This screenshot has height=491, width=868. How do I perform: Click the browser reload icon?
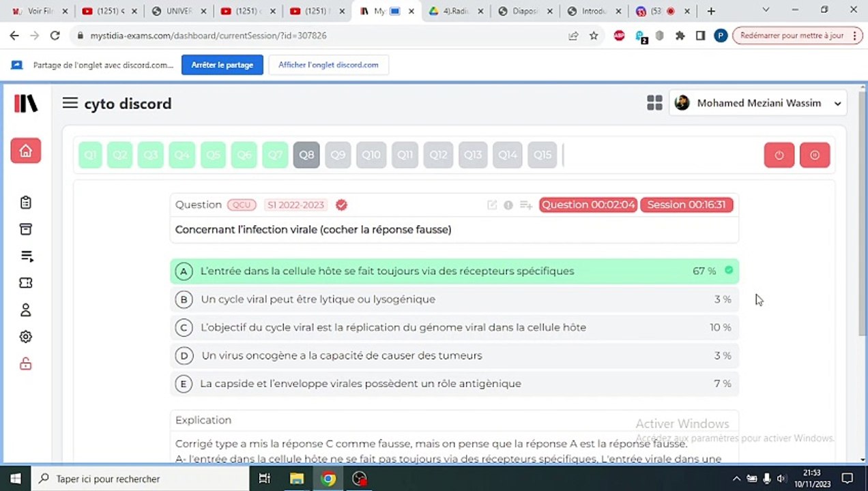(x=55, y=35)
